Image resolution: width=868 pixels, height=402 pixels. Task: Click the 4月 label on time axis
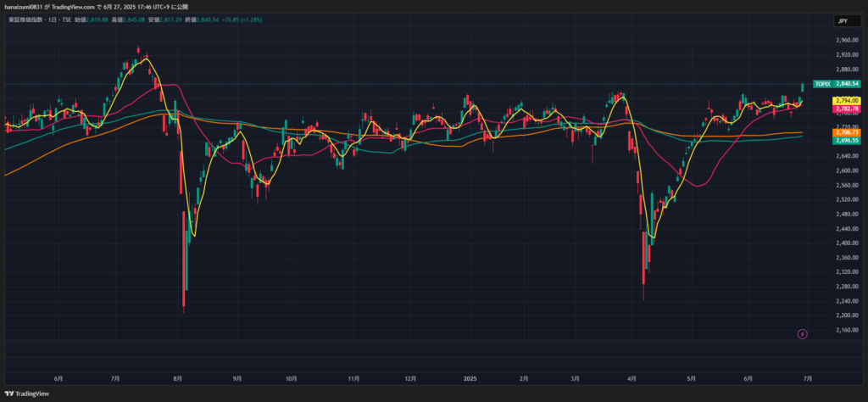[632, 379]
